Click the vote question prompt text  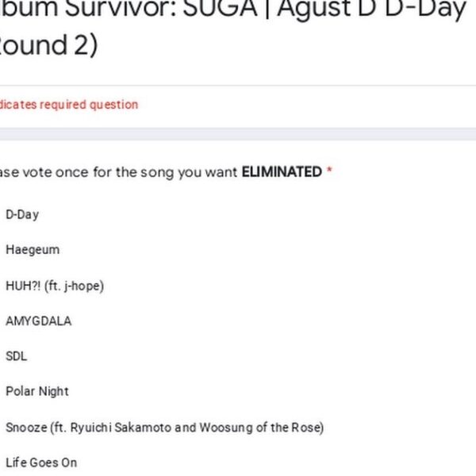point(119,172)
